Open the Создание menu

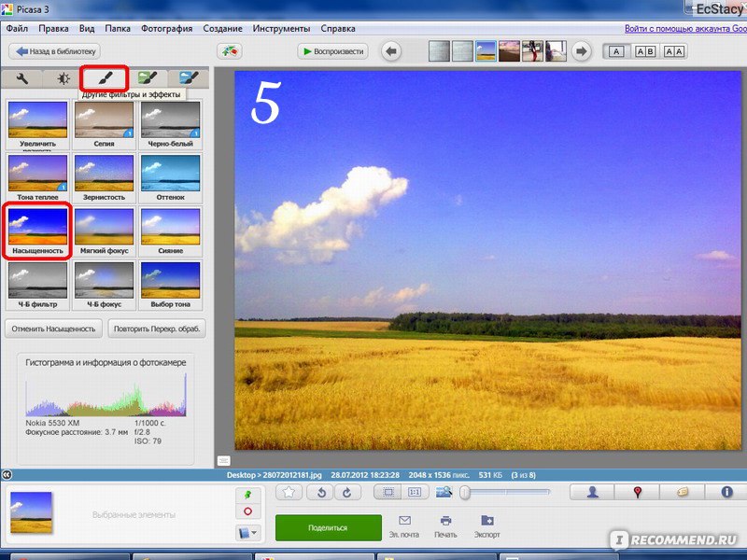pyautogui.click(x=222, y=29)
